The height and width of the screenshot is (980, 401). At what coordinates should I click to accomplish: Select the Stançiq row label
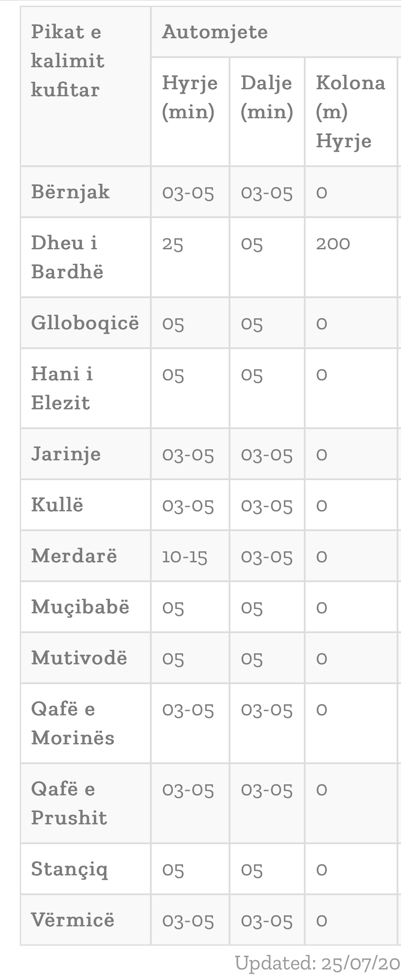[x=69, y=869]
